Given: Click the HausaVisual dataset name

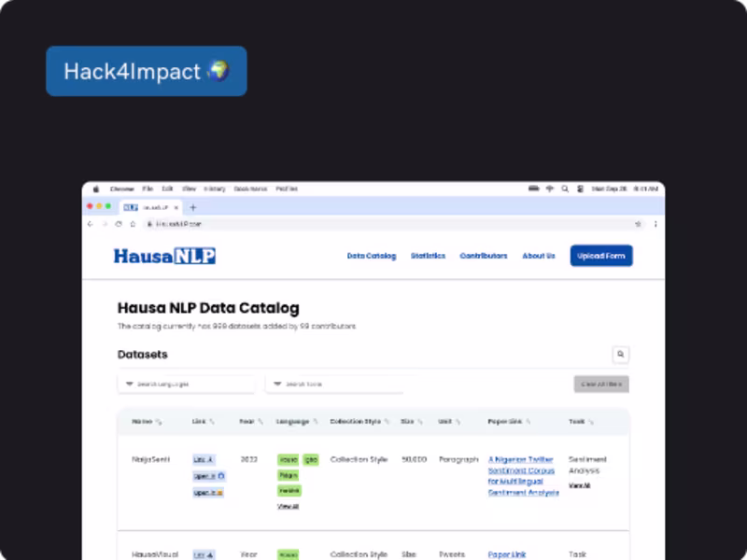Looking at the screenshot, I should pos(155,554).
